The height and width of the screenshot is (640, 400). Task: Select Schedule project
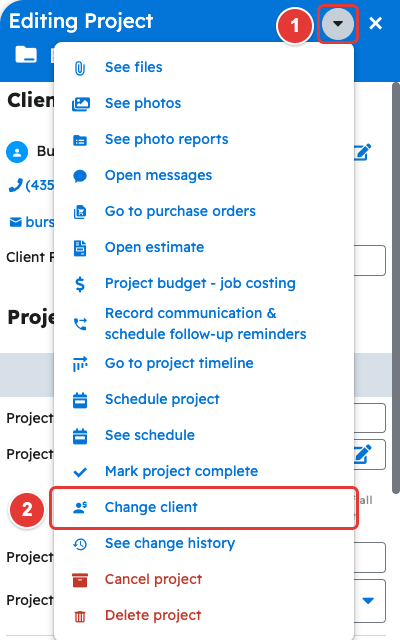coord(162,399)
